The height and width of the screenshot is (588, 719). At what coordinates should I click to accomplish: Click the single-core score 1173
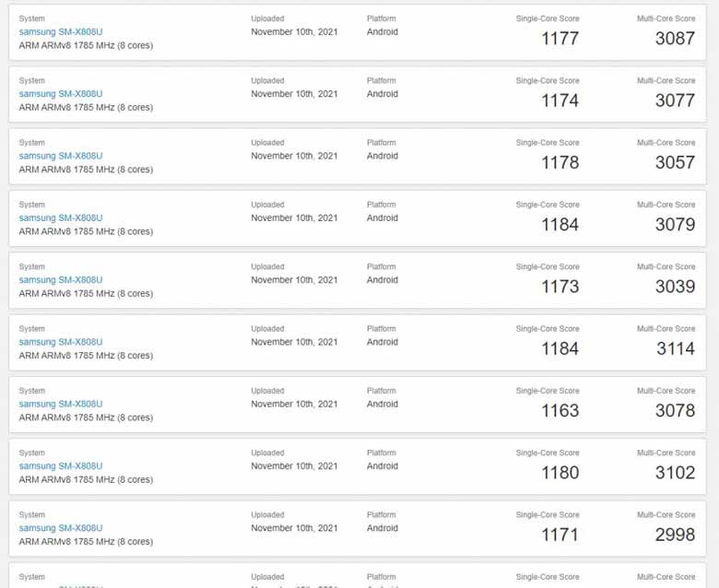pos(560,287)
